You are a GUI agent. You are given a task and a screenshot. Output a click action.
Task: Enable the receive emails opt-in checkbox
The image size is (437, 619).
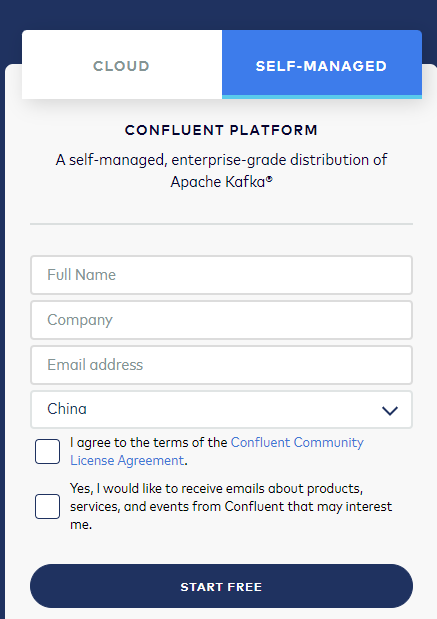coord(47,506)
